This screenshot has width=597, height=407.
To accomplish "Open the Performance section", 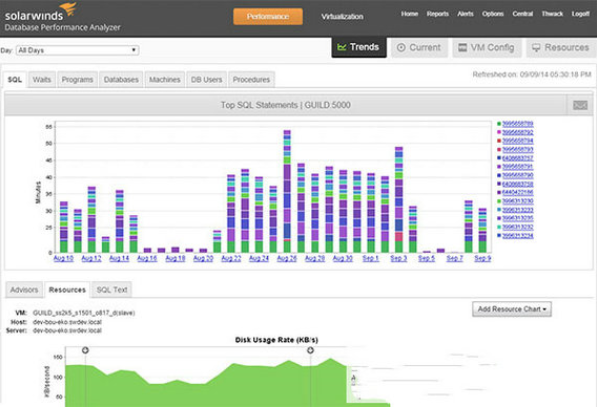I will (268, 16).
